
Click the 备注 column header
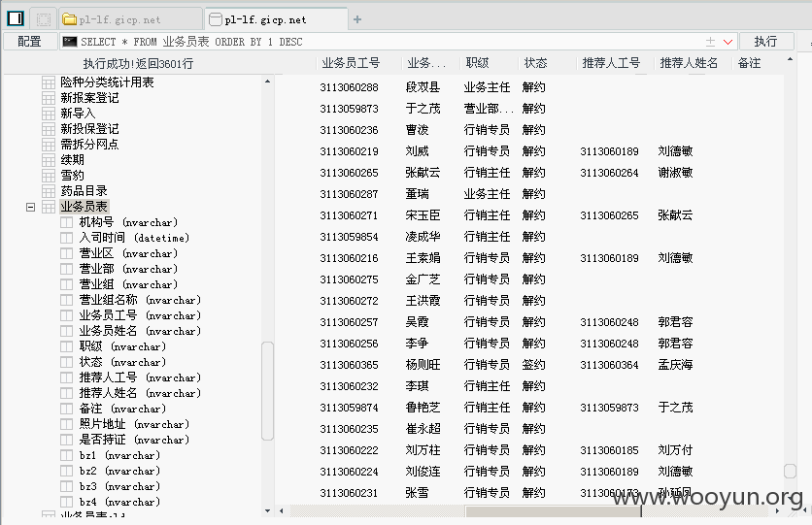click(749, 63)
